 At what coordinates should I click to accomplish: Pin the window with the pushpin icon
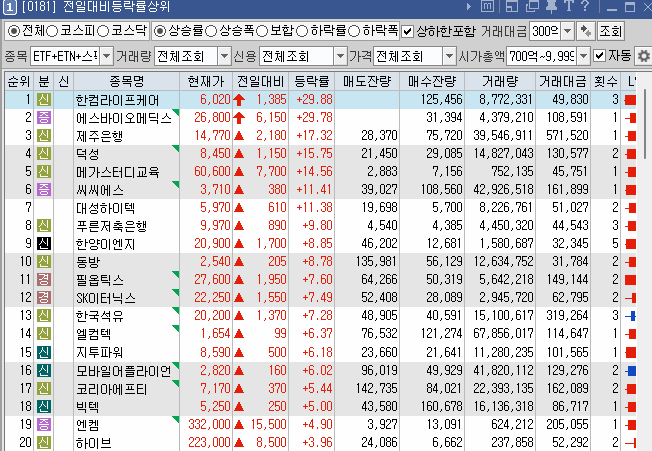pos(551,6)
